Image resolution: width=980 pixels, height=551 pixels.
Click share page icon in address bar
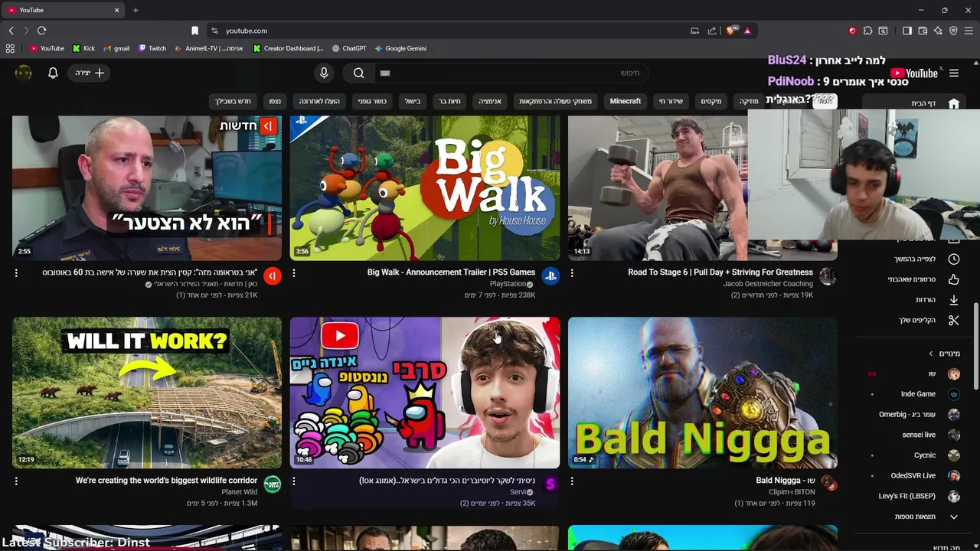(x=712, y=31)
